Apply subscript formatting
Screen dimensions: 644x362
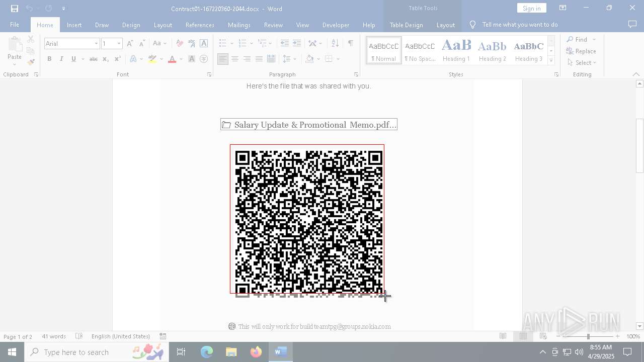pyautogui.click(x=106, y=59)
